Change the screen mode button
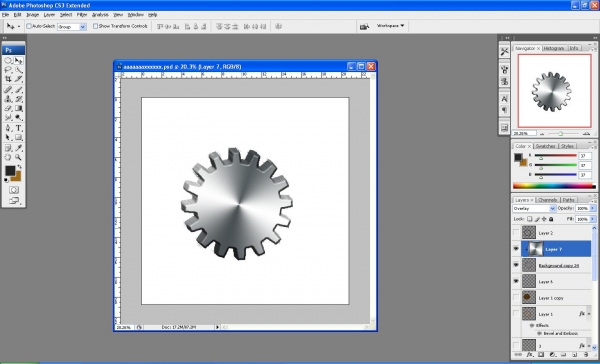 tap(14, 201)
